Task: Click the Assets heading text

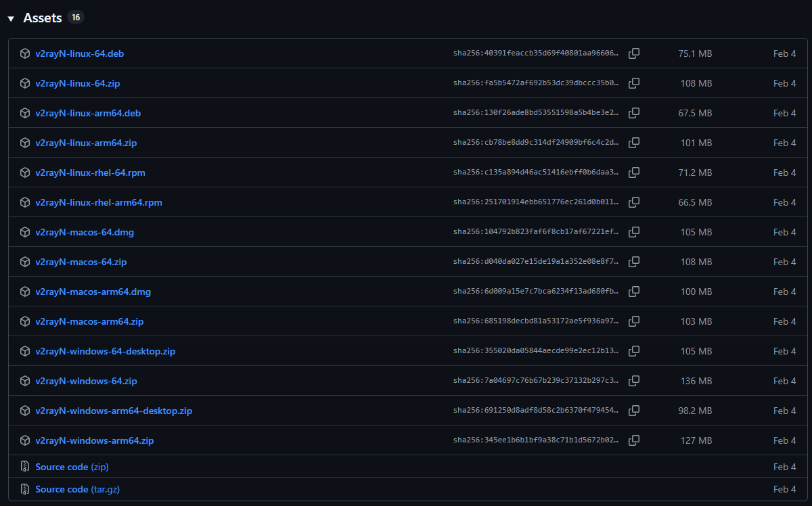Action: 43,18
